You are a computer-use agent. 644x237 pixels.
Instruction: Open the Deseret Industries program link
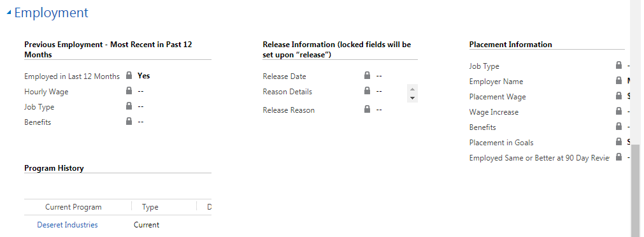tap(68, 225)
